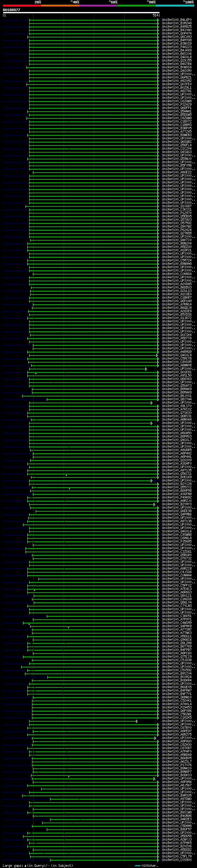
Task: Select hit label UniRef100_Q2GSV9
Action: click(x=176, y=460)
